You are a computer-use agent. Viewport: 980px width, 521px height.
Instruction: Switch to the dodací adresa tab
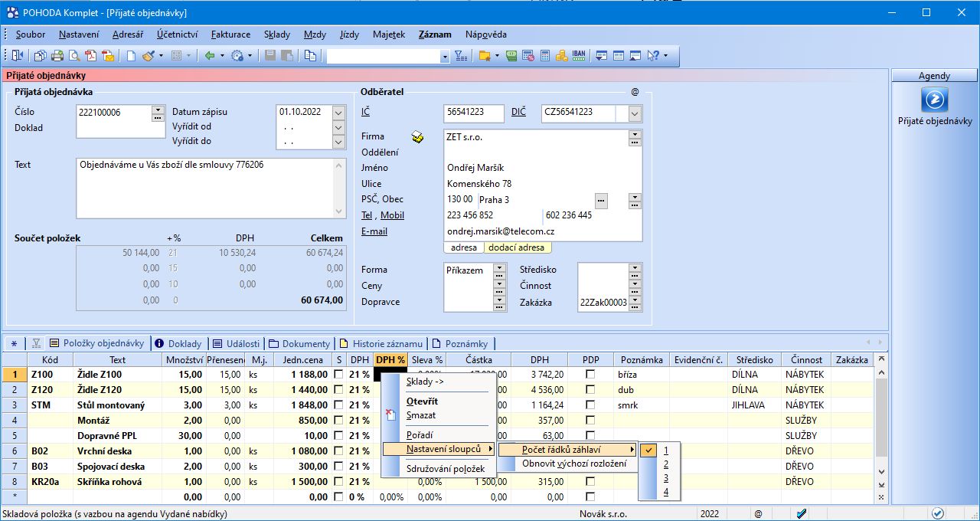[x=517, y=247]
